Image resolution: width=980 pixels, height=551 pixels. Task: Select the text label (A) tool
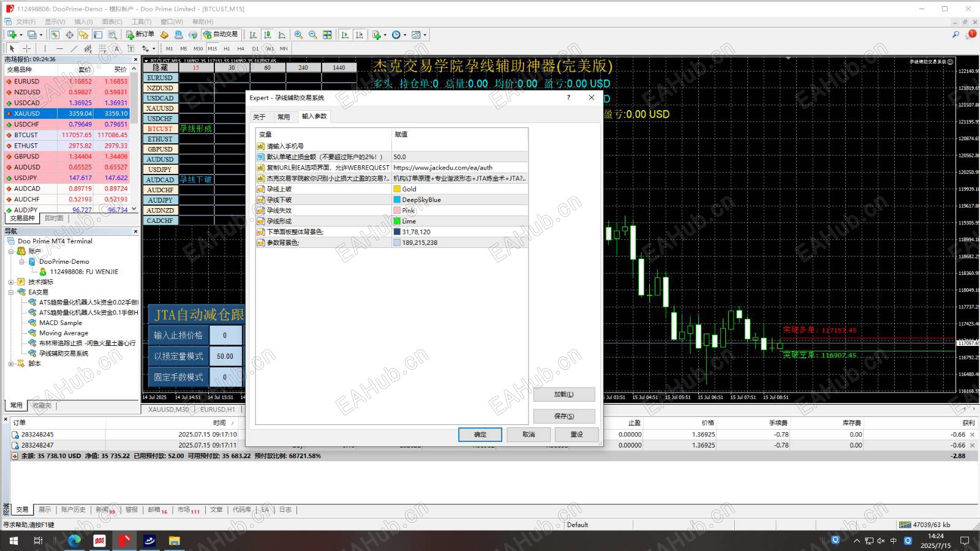pos(116,48)
